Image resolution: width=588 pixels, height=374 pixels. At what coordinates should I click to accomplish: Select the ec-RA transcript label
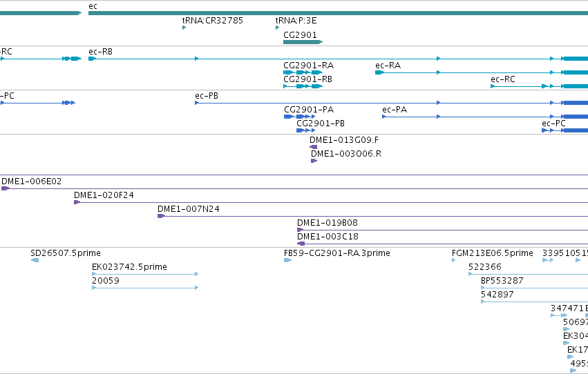388,66
